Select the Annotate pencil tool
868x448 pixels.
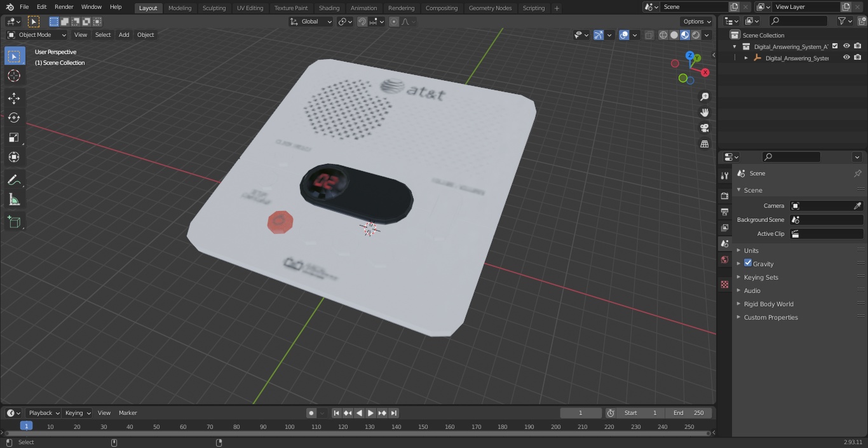click(14, 180)
